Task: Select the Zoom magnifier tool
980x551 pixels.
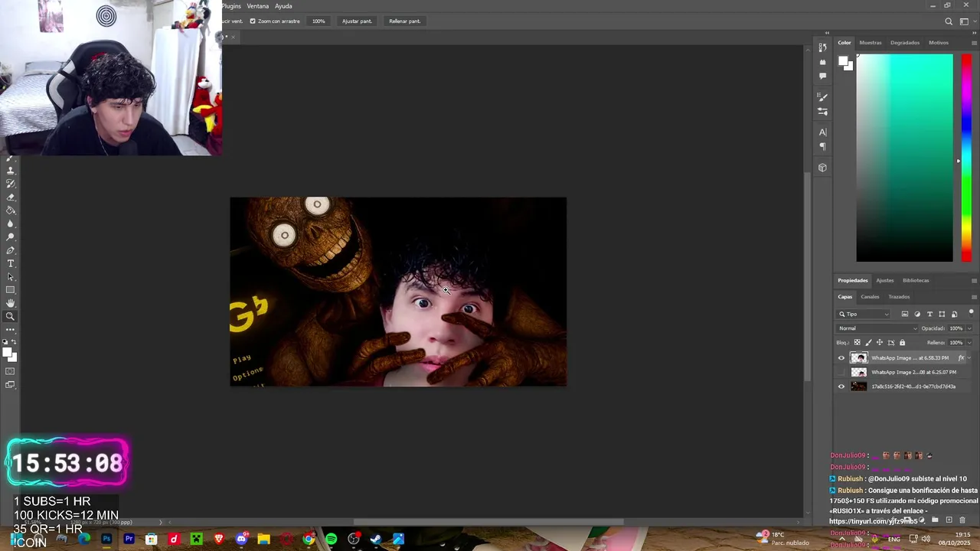Action: [x=11, y=316]
